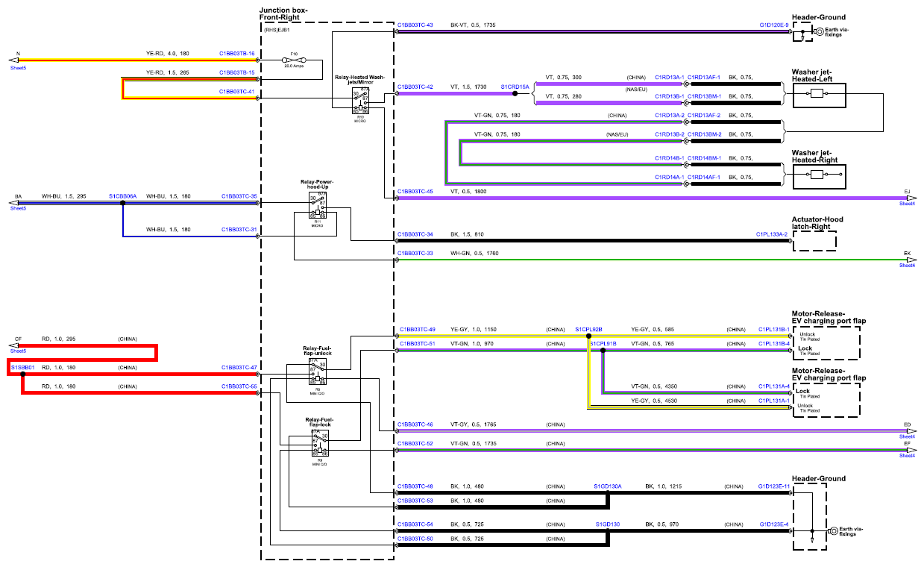Select the Relay-Power-hood-Up relay symbol
The height and width of the screenshot is (567, 924).
317,205
